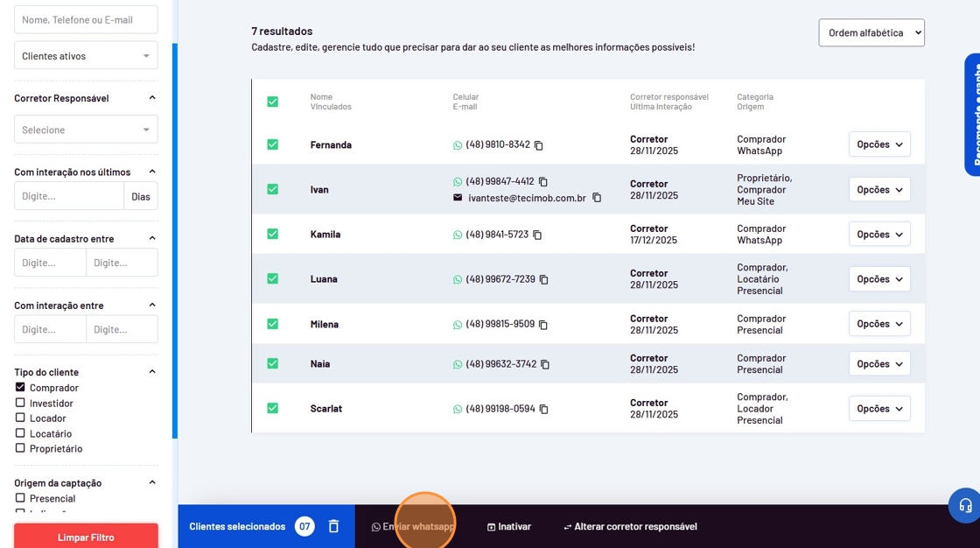The width and height of the screenshot is (980, 548).
Task: Uncheck the select-all checkbox in table header
Action: click(x=273, y=102)
